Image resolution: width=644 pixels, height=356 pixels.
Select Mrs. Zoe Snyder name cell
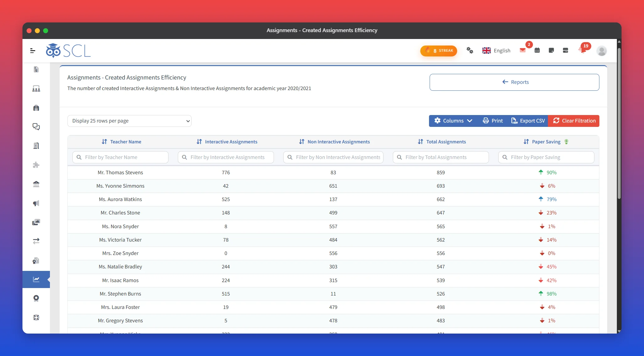(120, 253)
